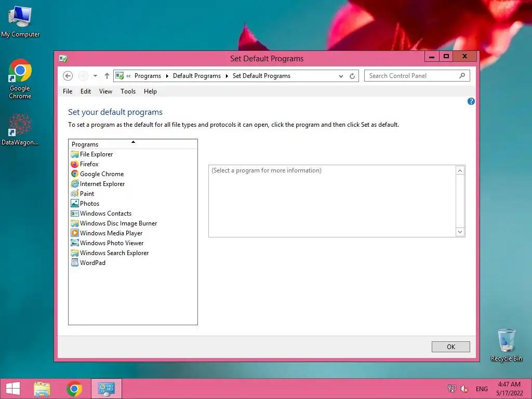Open the Tools menu
The height and width of the screenshot is (399, 532).
128,91
